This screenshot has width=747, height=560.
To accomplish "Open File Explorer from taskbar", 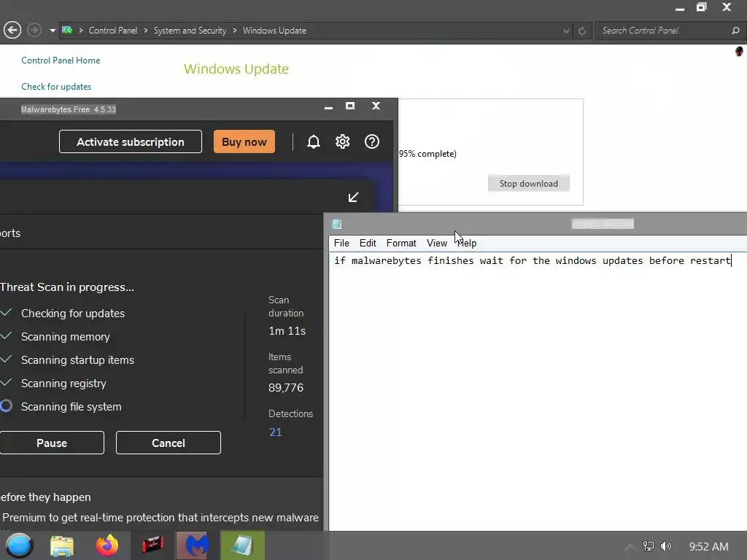I will coord(62,545).
